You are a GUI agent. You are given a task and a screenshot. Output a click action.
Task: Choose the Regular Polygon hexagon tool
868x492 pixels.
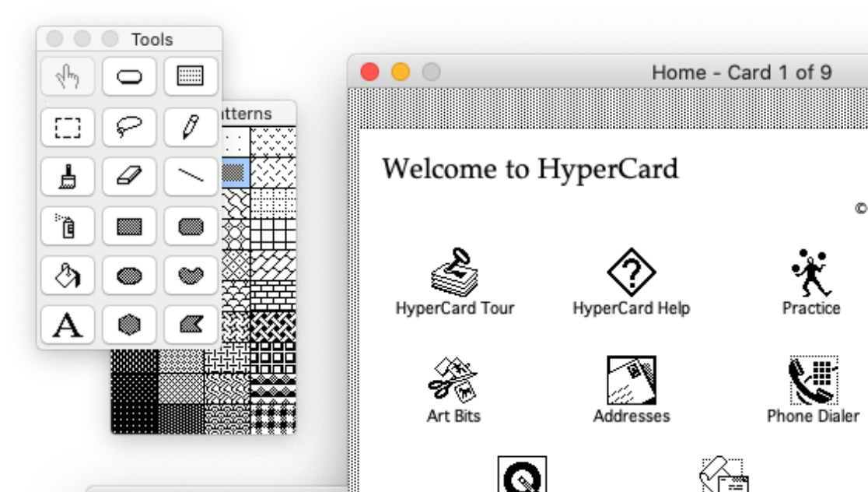tap(129, 325)
